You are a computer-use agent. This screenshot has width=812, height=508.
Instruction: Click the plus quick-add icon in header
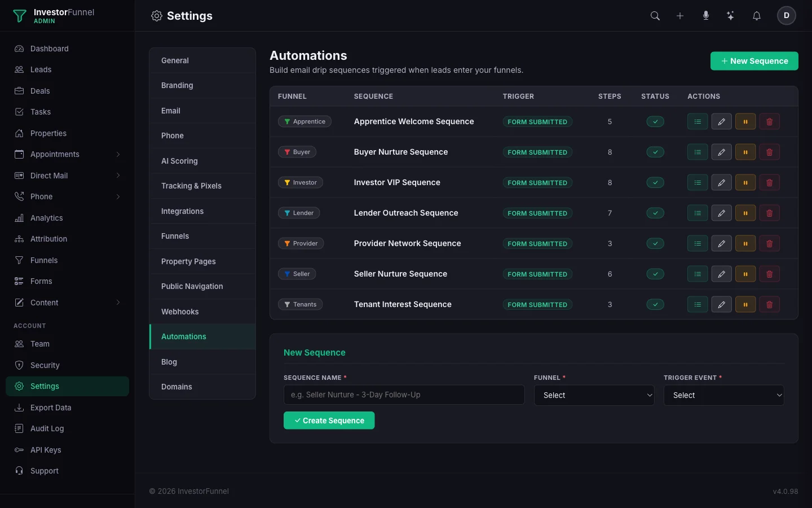680,16
